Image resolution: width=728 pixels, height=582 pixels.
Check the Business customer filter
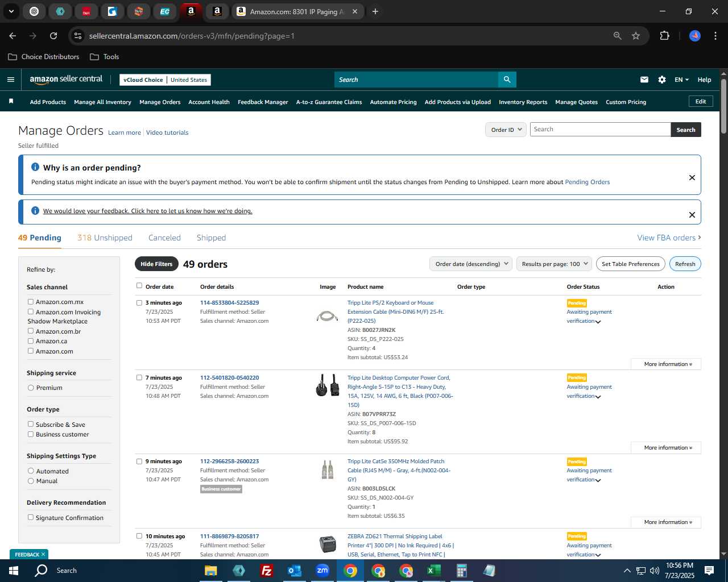[x=31, y=434]
